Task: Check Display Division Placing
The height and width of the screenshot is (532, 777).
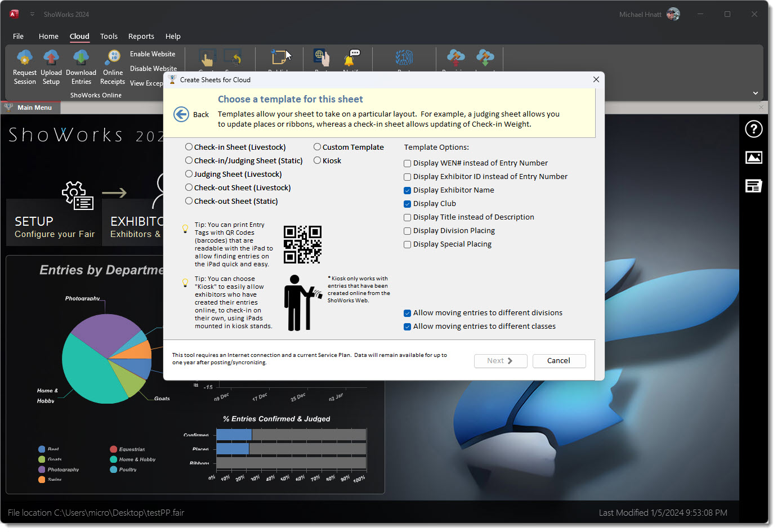Action: point(407,231)
